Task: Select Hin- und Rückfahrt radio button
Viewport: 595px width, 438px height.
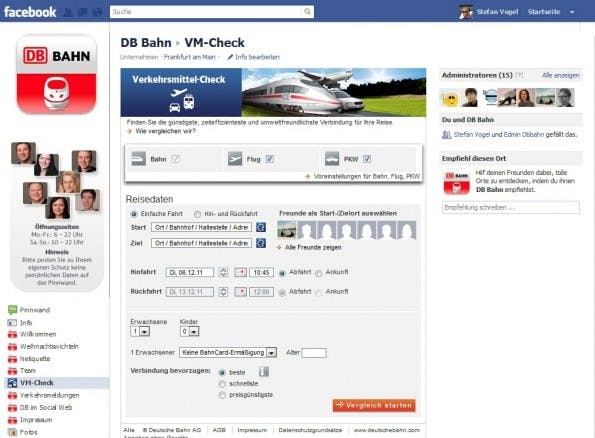Action: pos(197,214)
